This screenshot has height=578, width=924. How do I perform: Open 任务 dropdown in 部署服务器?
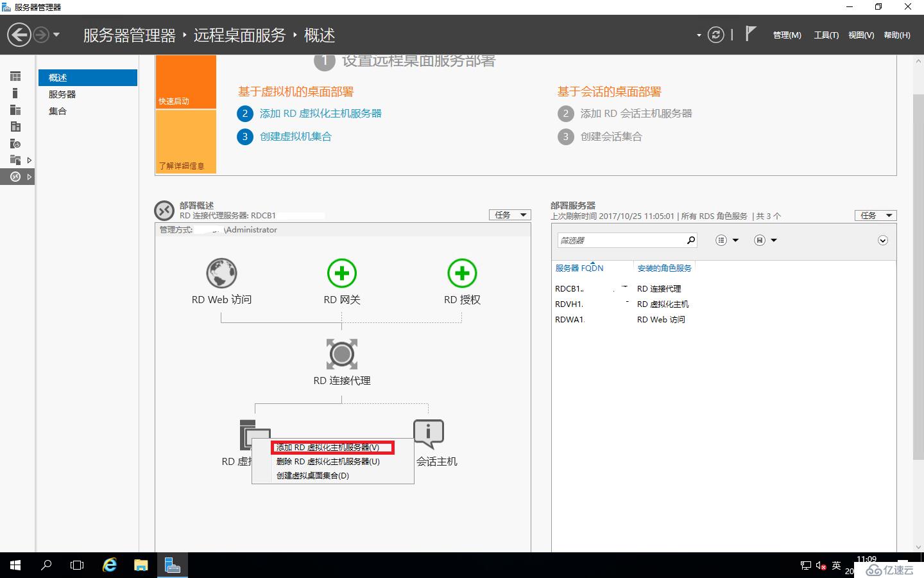(875, 215)
